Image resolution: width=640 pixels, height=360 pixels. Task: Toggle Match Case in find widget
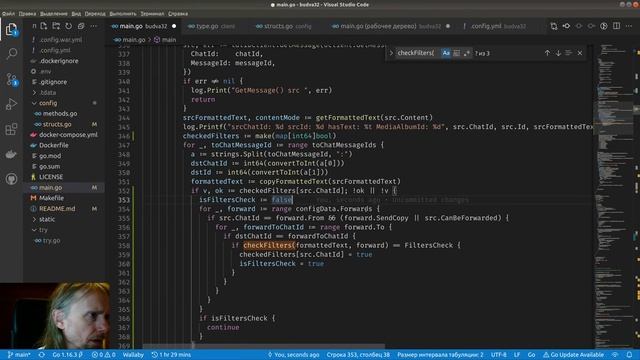point(446,53)
